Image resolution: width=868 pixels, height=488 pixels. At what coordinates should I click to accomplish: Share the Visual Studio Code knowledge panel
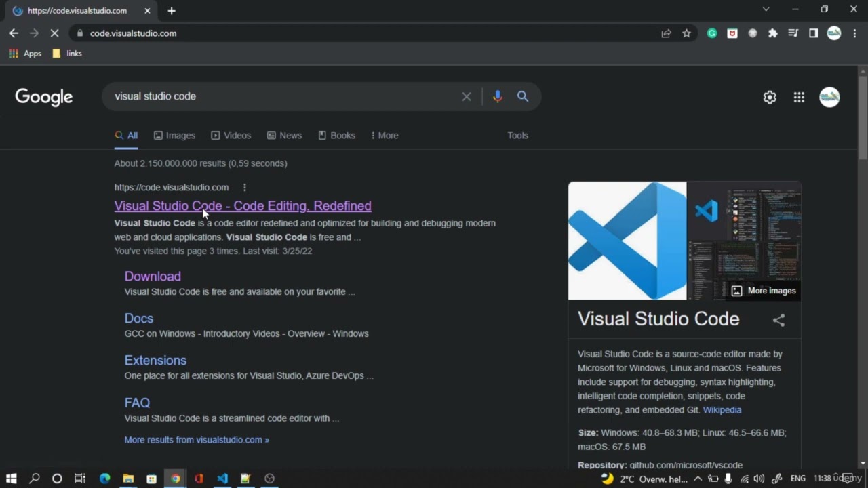[x=778, y=321]
